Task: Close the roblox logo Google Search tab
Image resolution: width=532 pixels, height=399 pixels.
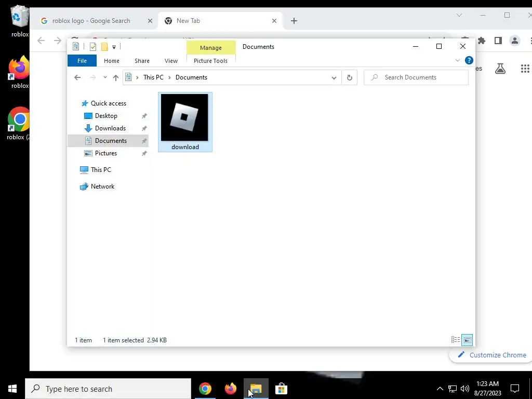Action: point(150,21)
